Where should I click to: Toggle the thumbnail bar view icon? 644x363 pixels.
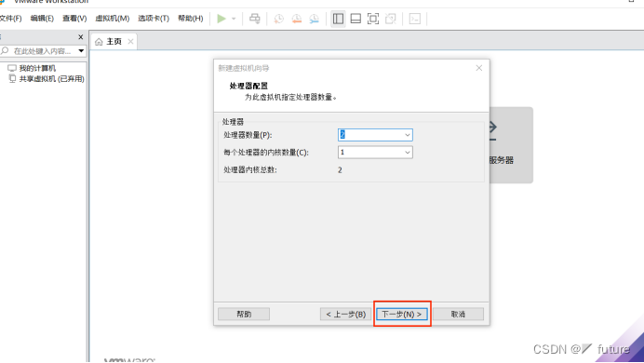point(356,19)
